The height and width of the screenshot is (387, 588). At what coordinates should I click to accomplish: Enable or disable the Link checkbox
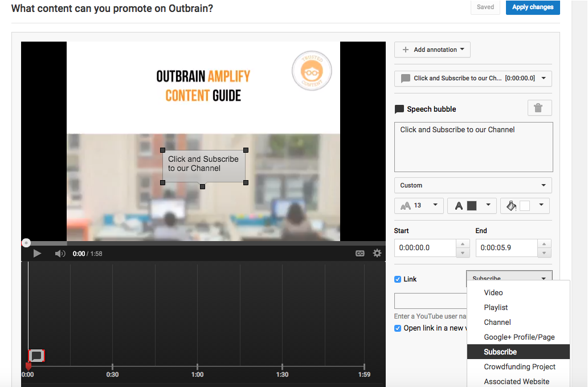pyautogui.click(x=398, y=279)
